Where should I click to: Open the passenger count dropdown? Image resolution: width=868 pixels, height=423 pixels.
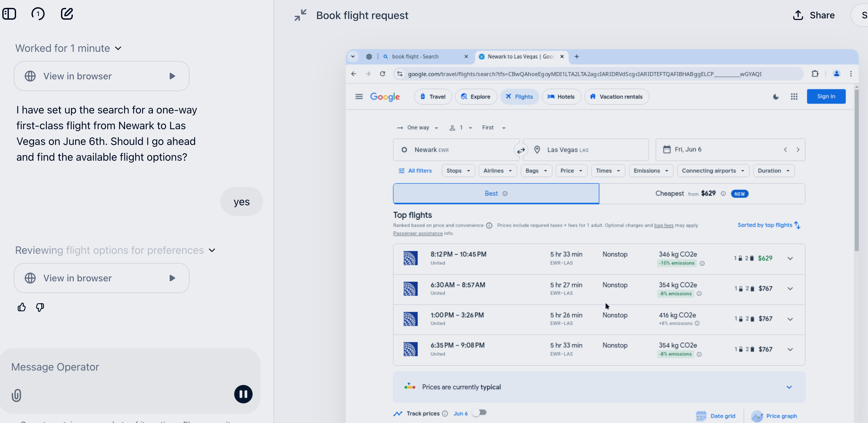point(461,128)
